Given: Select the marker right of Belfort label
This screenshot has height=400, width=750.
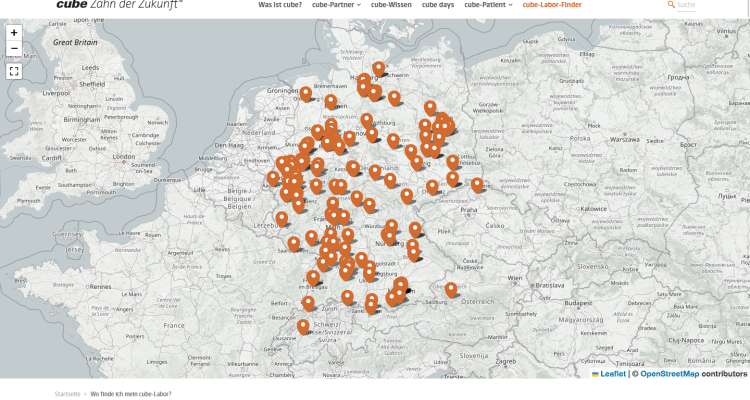Looking at the screenshot, I should (308, 304).
